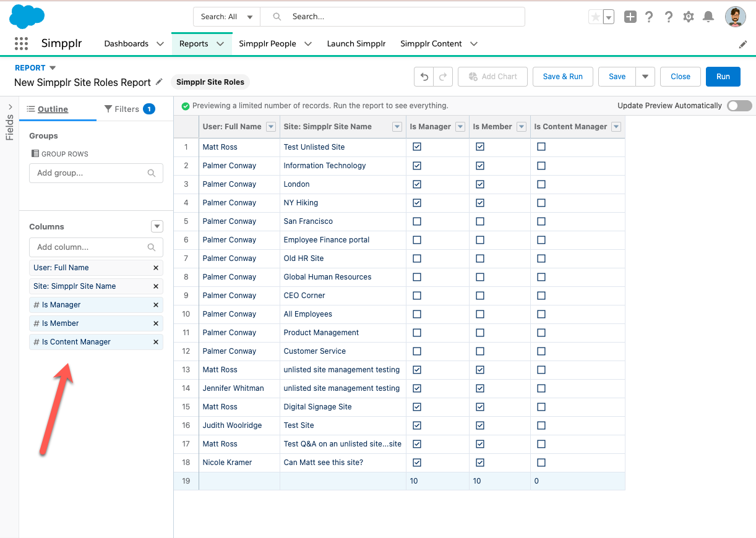Image resolution: width=756 pixels, height=538 pixels.
Task: Click the Employee Finance portal cell
Action: 343,240
